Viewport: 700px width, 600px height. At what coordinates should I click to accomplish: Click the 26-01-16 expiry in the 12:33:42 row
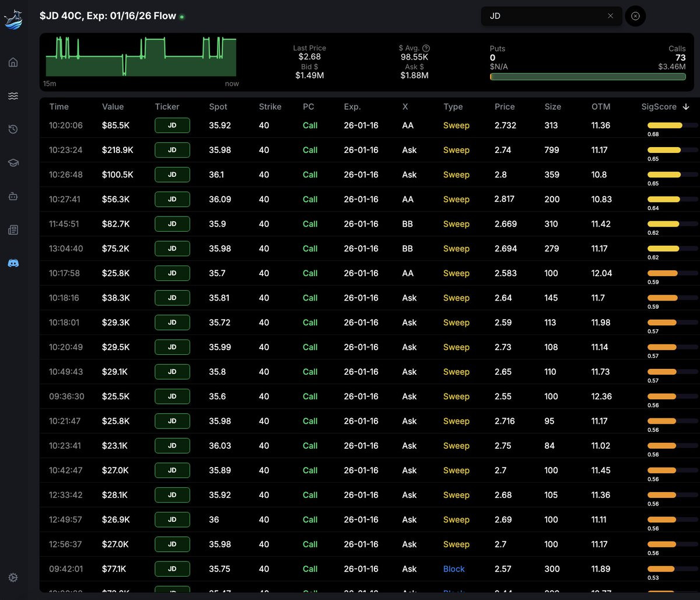361,495
